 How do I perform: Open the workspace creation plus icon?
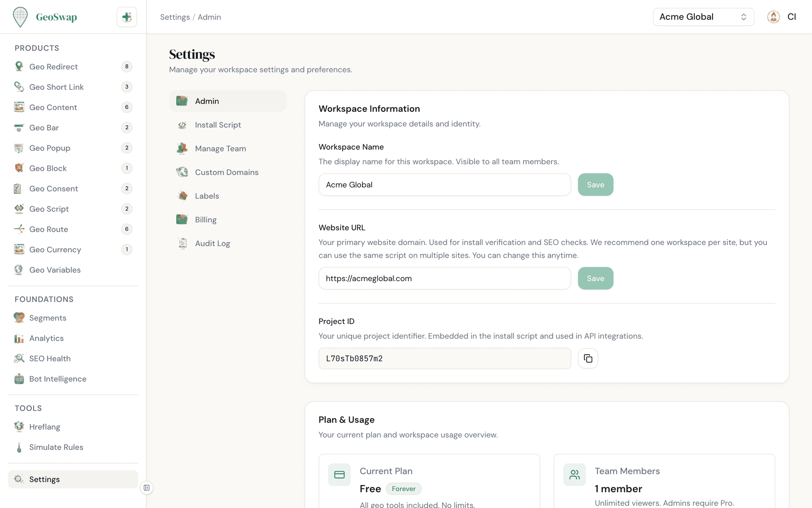click(126, 17)
